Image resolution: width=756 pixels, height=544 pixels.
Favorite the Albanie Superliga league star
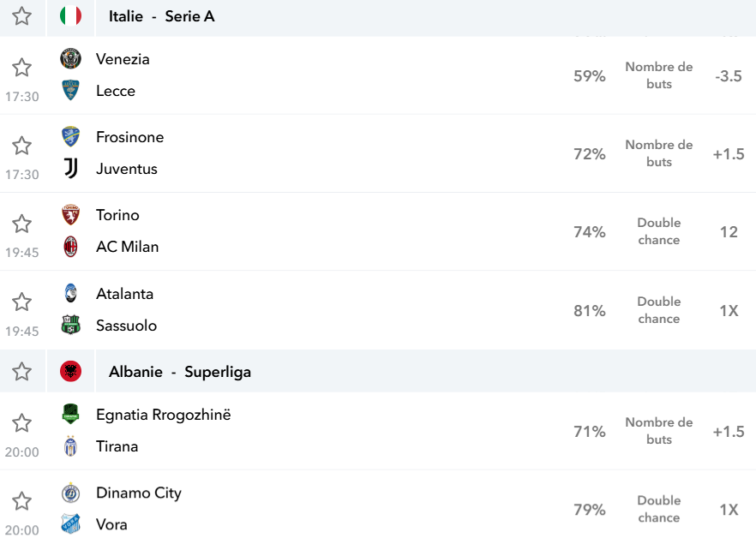pyautogui.click(x=21, y=372)
